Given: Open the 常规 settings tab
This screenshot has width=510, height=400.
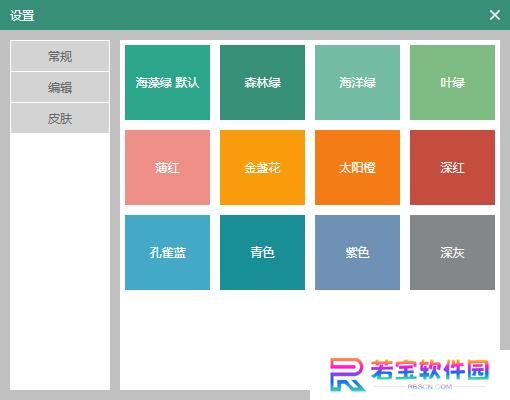Looking at the screenshot, I should (x=60, y=56).
